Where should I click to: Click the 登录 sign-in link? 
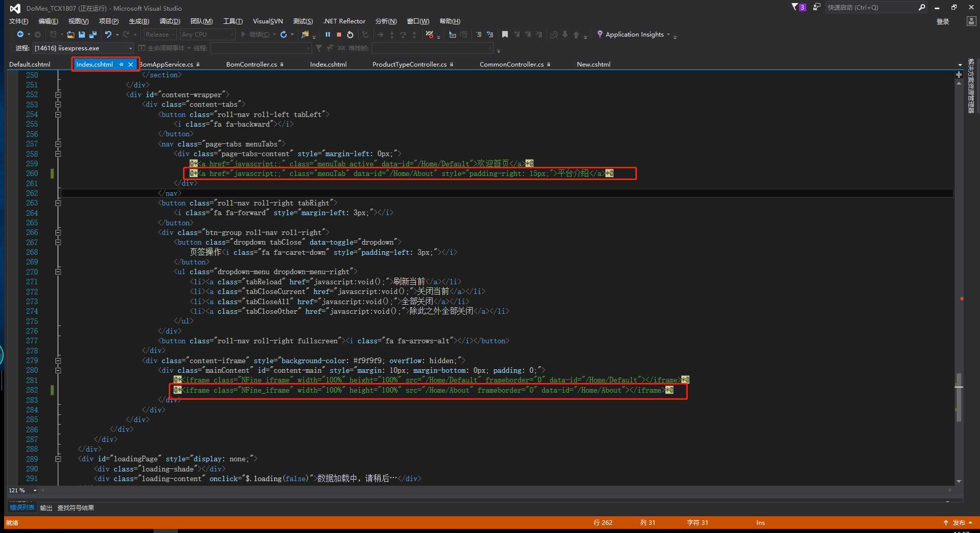tap(943, 21)
